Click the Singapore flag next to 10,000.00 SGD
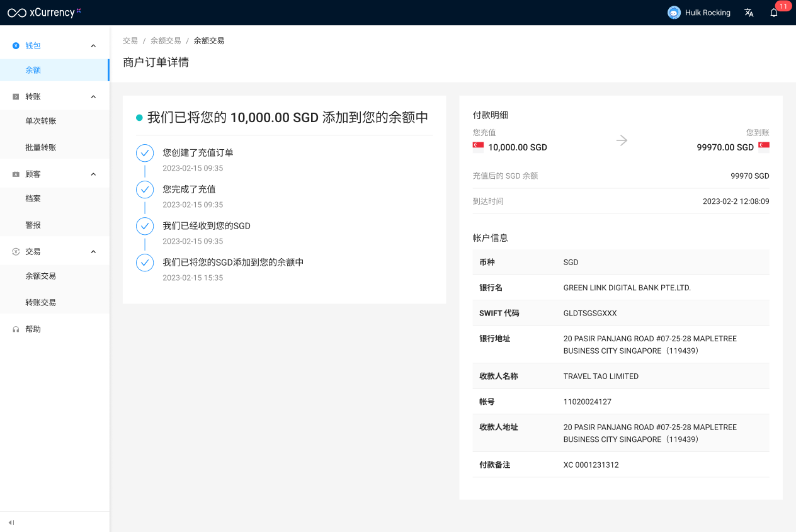This screenshot has width=796, height=532. click(478, 147)
